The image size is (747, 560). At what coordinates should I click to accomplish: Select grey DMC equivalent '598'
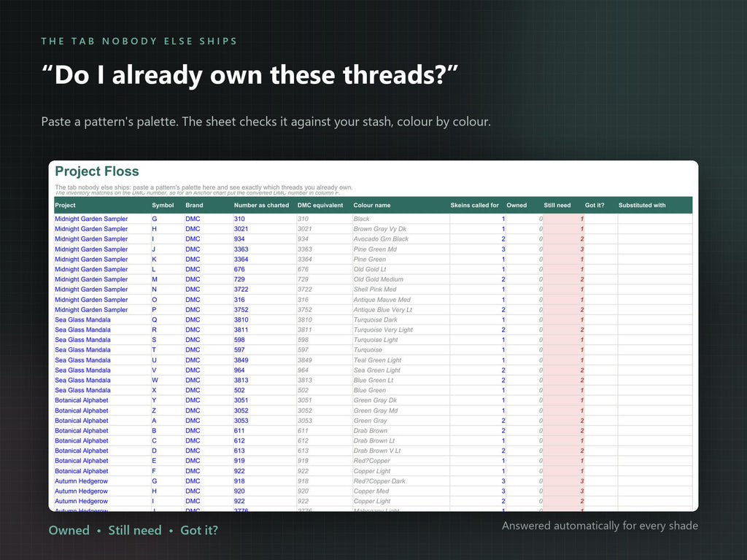[303, 340]
